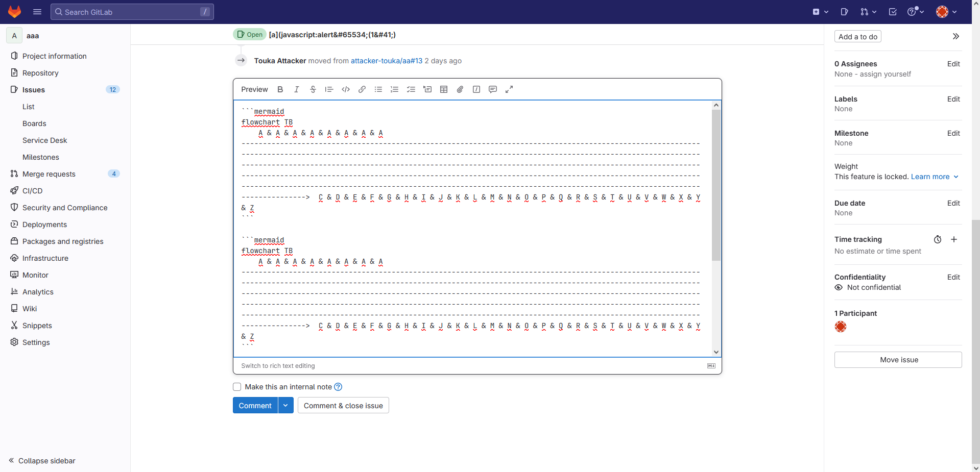Image resolution: width=980 pixels, height=472 pixels.
Task: Insert a table via toolbar icon
Action: coord(444,89)
